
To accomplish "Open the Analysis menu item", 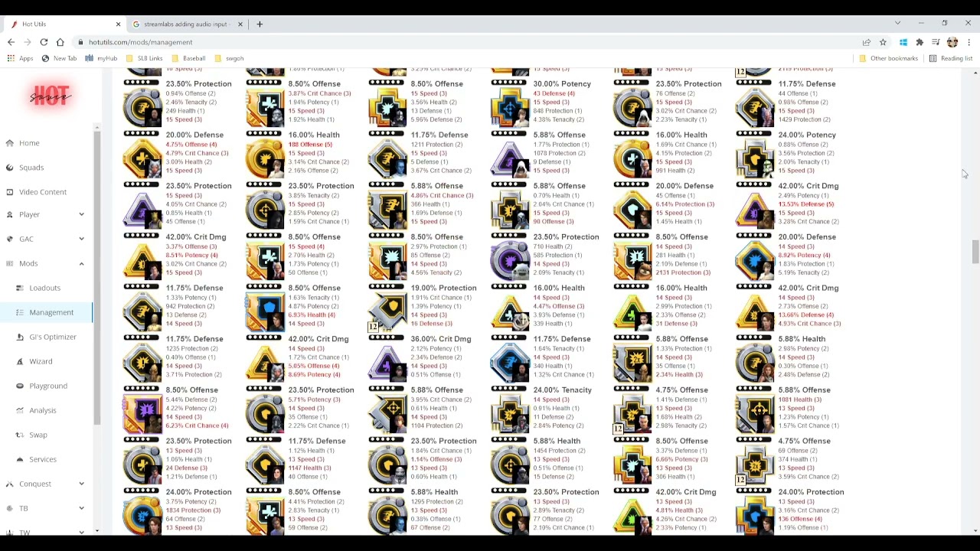I will coord(43,410).
